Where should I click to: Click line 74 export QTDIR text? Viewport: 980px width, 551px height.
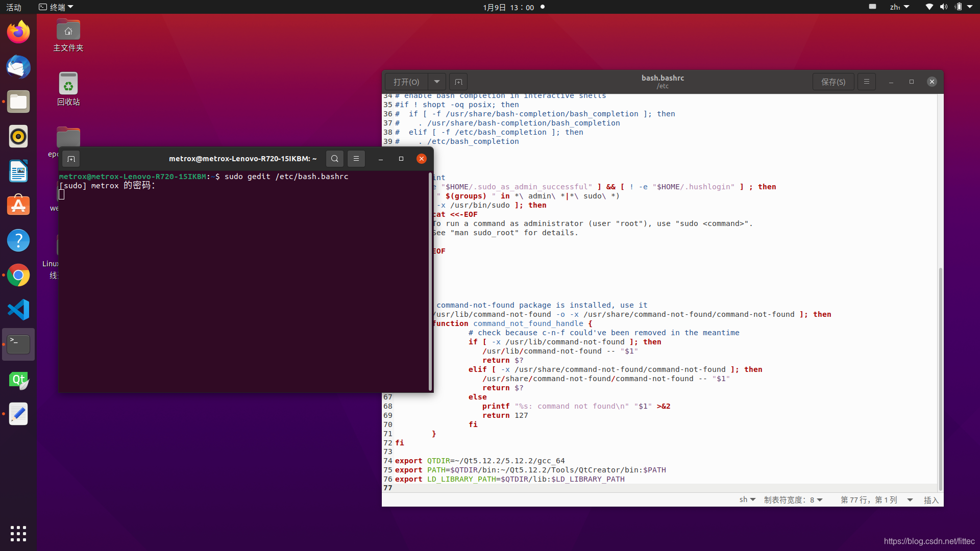click(480, 461)
